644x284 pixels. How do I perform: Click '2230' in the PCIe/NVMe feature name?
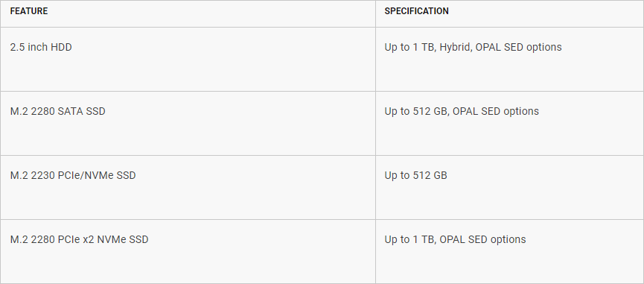tap(43, 175)
